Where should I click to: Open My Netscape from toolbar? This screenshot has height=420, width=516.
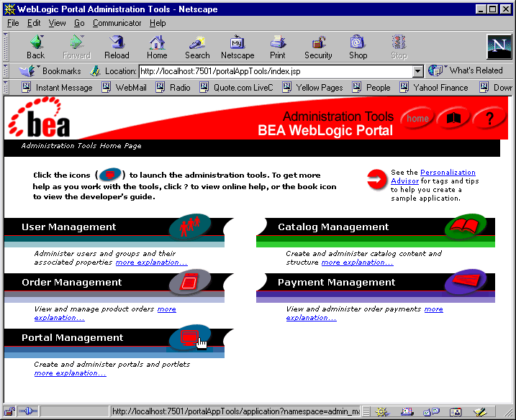237,47
